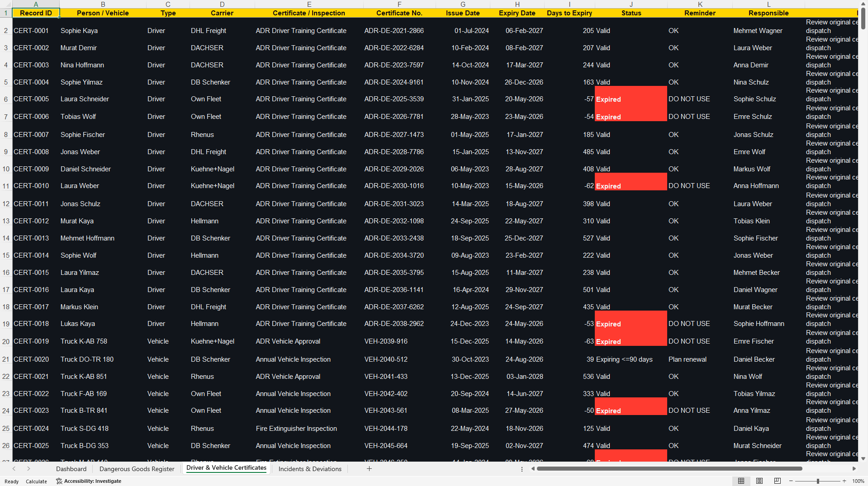The height and width of the screenshot is (486, 868).
Task: Open the Dashboard sheet tab
Action: click(x=71, y=469)
